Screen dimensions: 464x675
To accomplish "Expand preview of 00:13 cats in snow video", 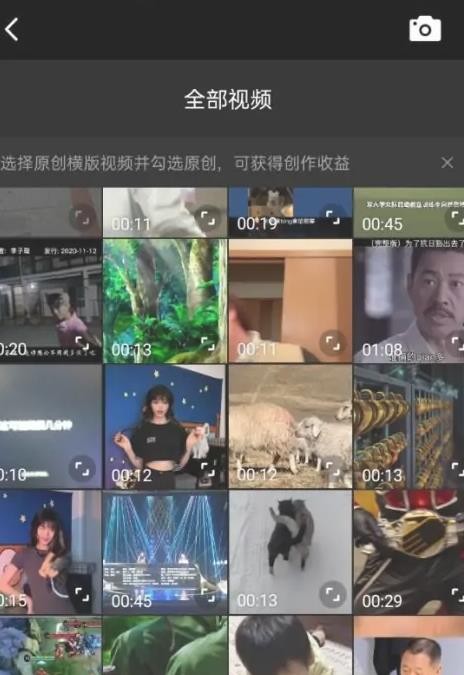I will pos(333,594).
